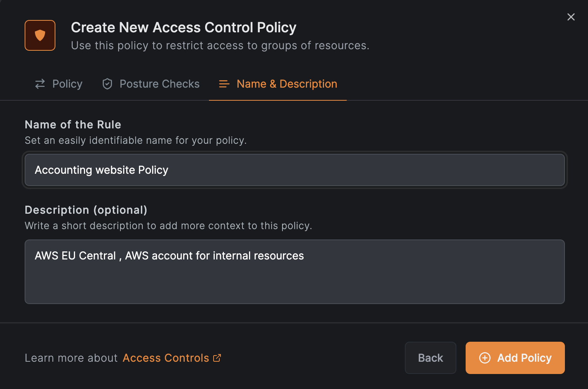Click the arrows icon on Policy tab

click(x=40, y=84)
